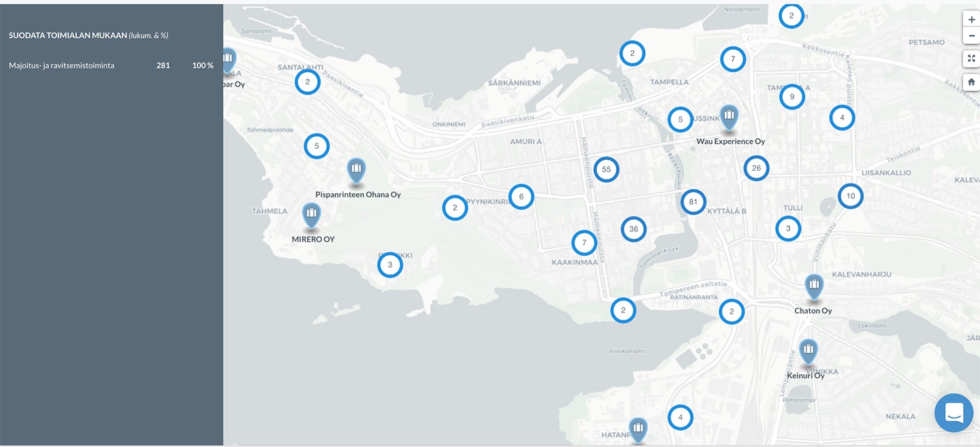Click the zoom out minus button
The width and height of the screenshot is (980, 447).
click(x=971, y=36)
